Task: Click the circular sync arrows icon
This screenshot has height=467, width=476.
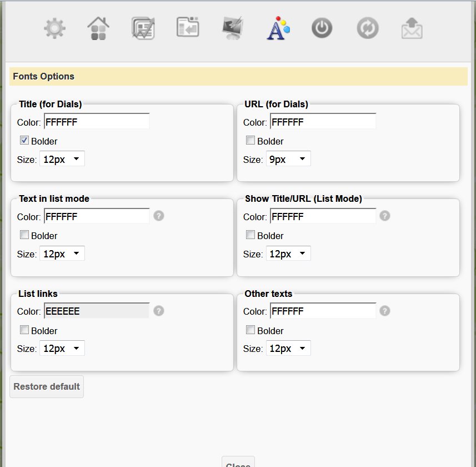Action: click(x=367, y=28)
